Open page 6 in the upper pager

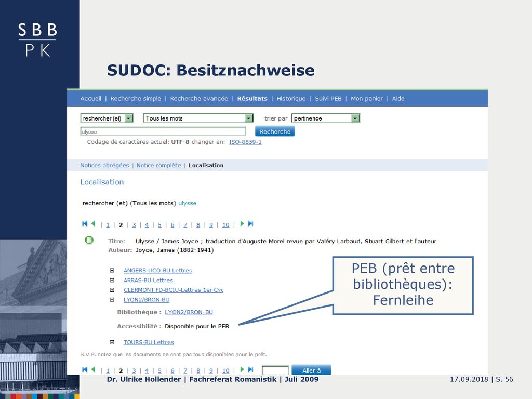pos(172,224)
